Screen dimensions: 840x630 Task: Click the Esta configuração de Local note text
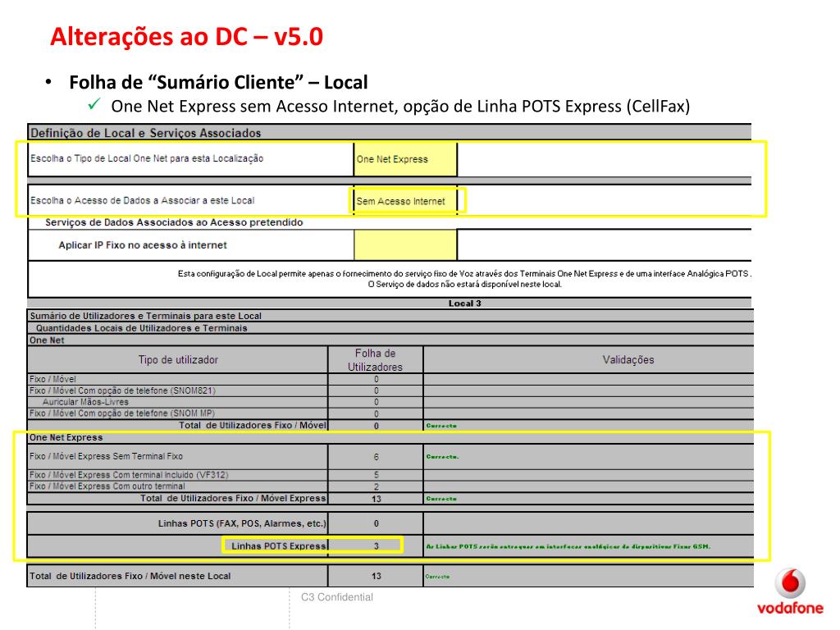coord(464,279)
